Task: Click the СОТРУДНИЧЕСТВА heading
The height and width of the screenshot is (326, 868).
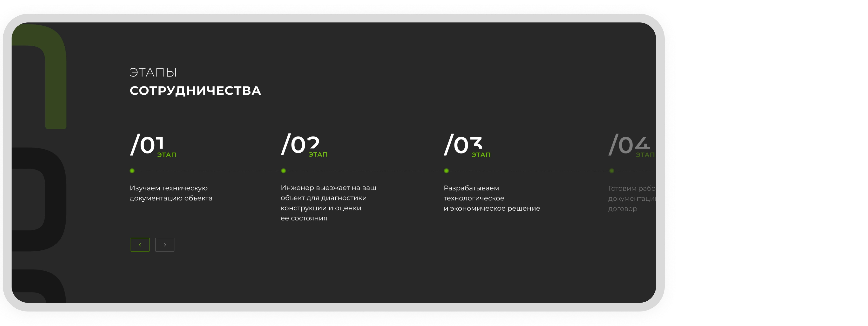Action: [x=196, y=91]
